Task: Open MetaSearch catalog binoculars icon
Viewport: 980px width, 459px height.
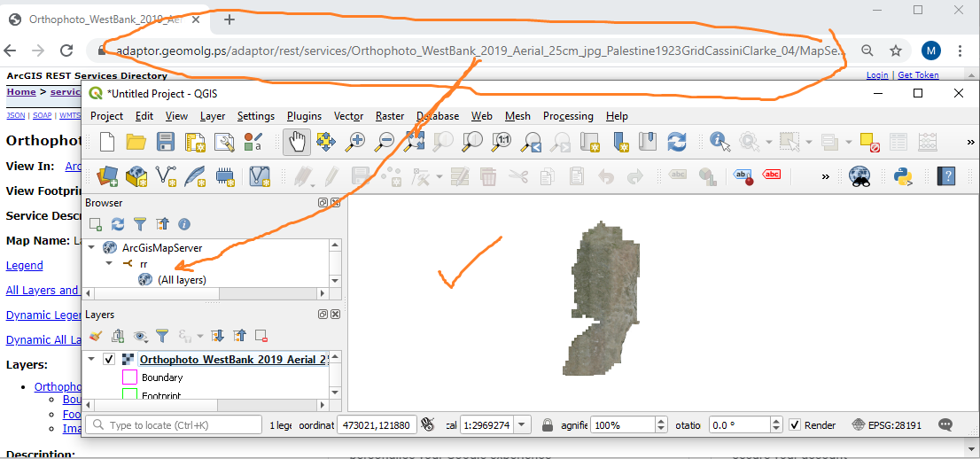Action: 860,176
